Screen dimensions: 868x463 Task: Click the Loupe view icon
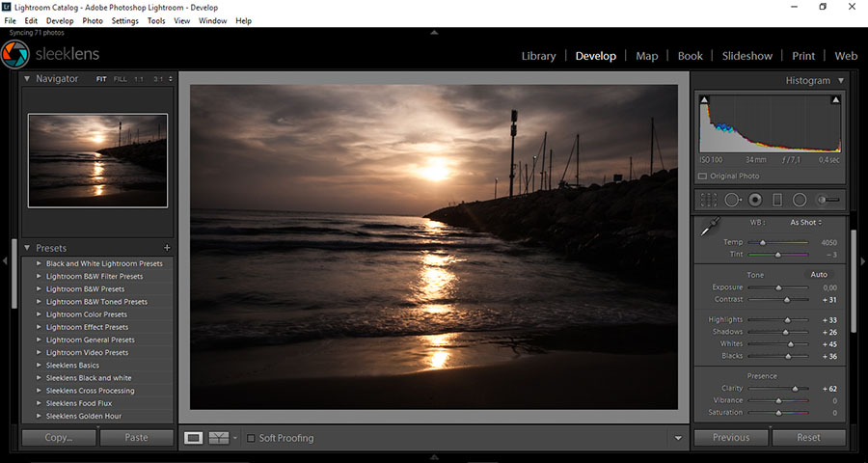click(x=194, y=438)
